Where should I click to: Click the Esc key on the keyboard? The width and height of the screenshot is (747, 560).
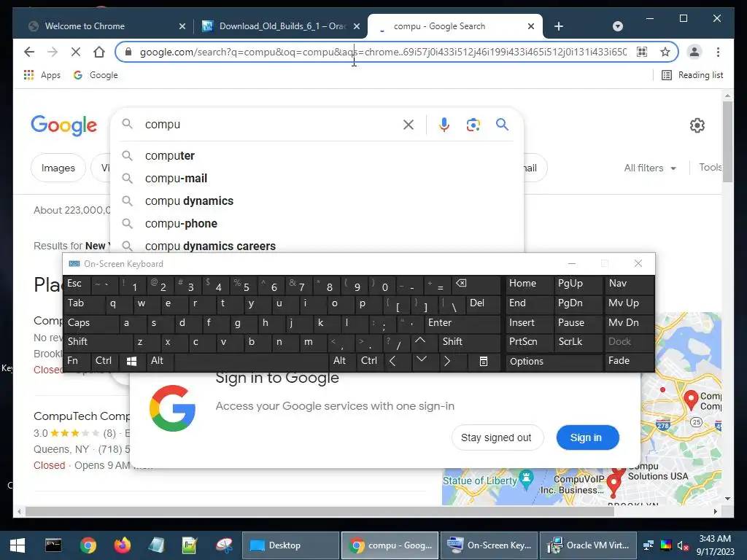77,284
